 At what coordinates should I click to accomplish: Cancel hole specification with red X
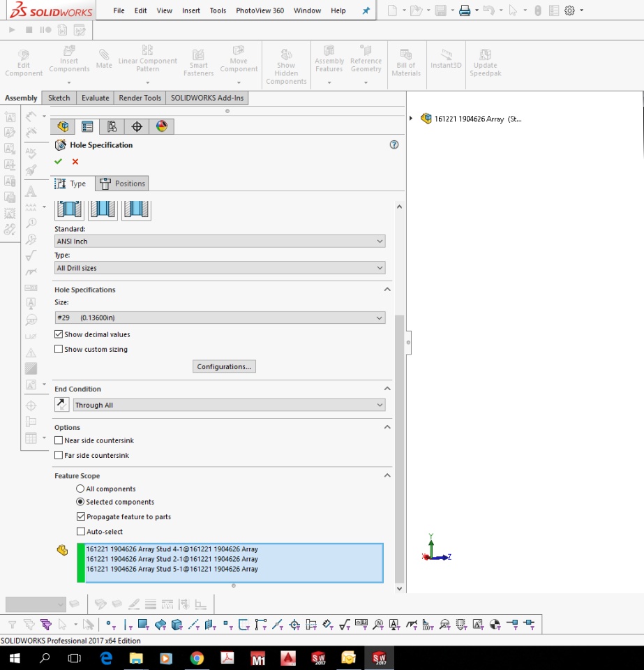75,161
